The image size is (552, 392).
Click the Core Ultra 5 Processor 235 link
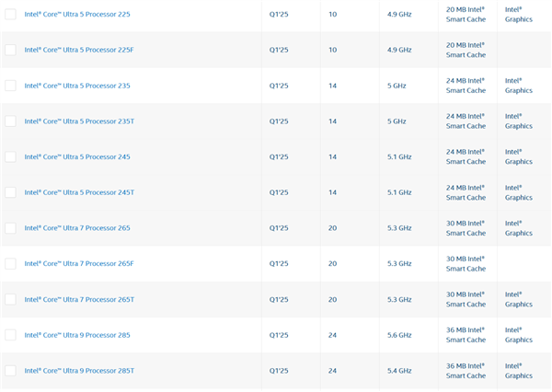tap(77, 86)
